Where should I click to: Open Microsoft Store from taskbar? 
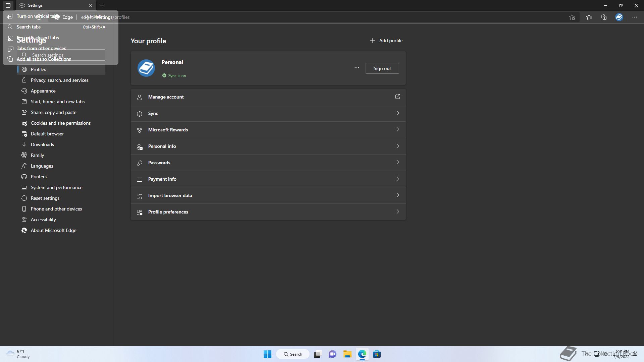coord(377,354)
